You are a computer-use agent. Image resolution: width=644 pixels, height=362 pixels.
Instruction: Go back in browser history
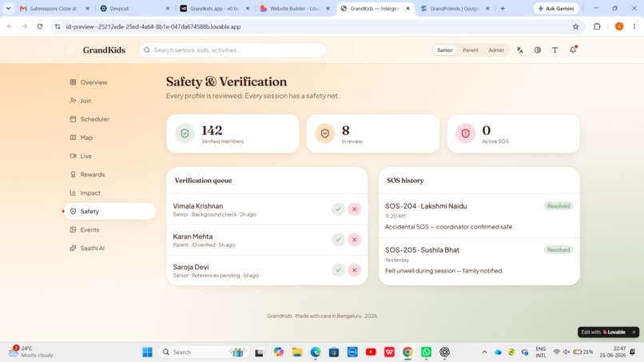(x=10, y=26)
